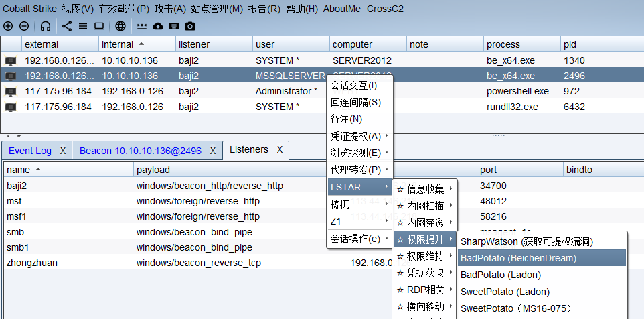Image resolution: width=644 pixels, height=319 pixels.
Task: Open the 攻击(A) menu in menu bar
Action: (170, 9)
